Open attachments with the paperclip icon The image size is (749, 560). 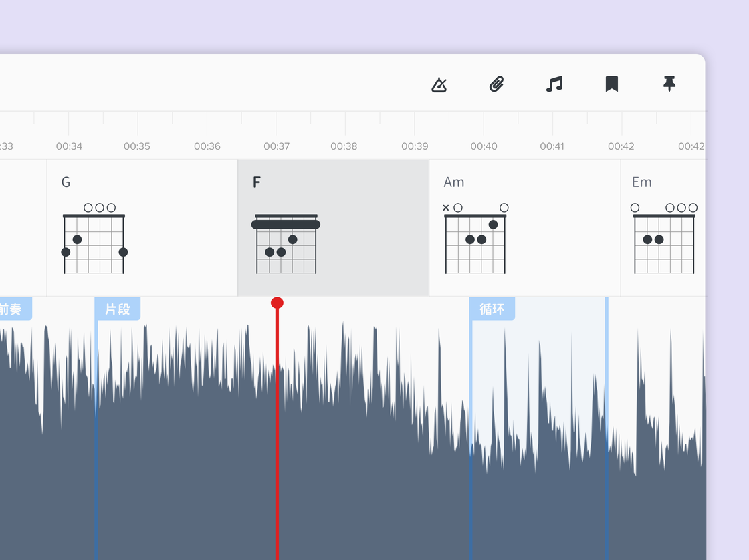(x=496, y=84)
